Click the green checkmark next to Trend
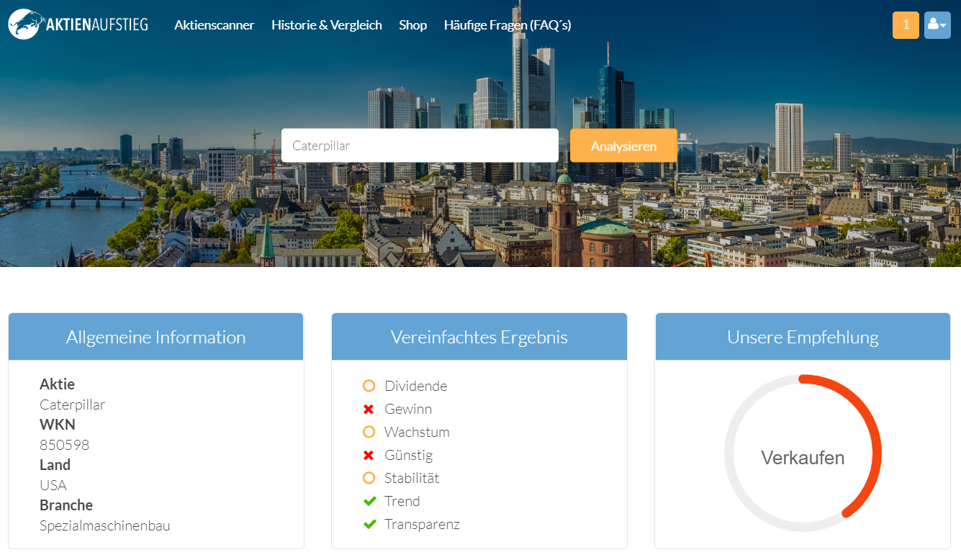This screenshot has width=961, height=560. pyautogui.click(x=369, y=501)
